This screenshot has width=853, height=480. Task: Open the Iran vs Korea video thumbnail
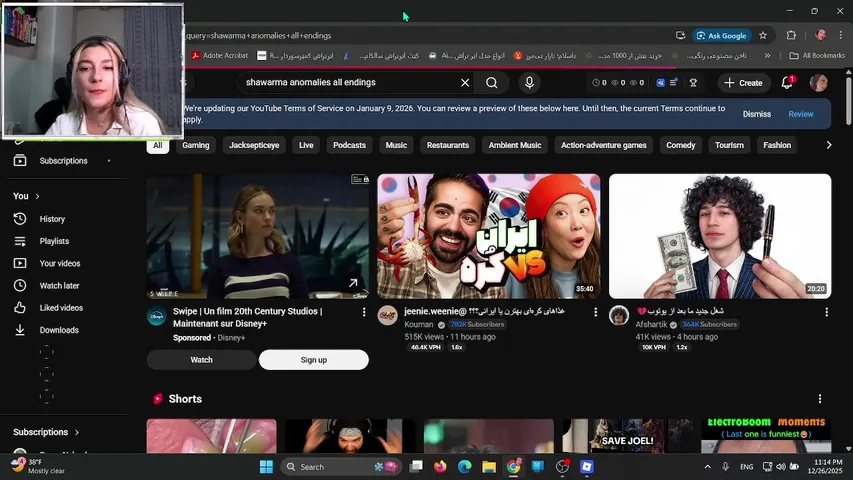489,236
